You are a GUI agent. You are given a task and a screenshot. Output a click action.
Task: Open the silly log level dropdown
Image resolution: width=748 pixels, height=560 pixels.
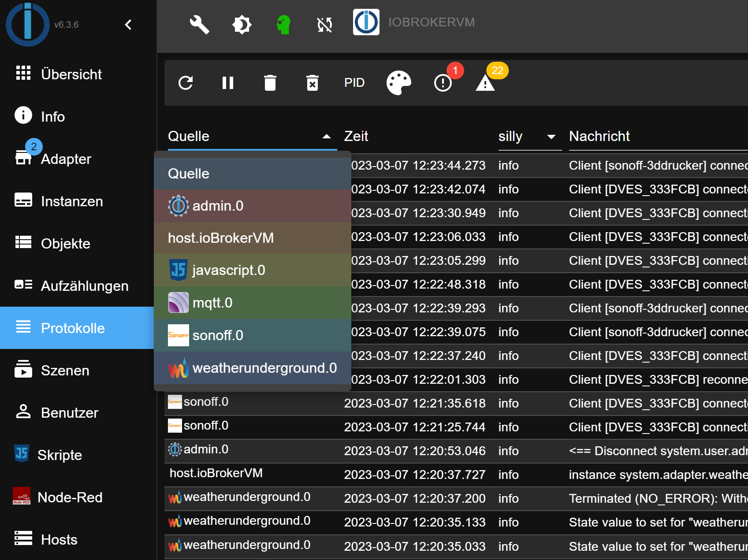coord(529,137)
